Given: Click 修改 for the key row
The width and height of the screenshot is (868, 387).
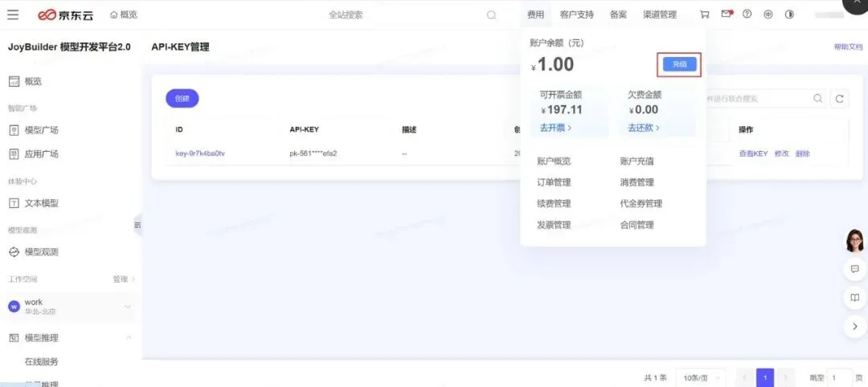Looking at the screenshot, I should pos(782,153).
